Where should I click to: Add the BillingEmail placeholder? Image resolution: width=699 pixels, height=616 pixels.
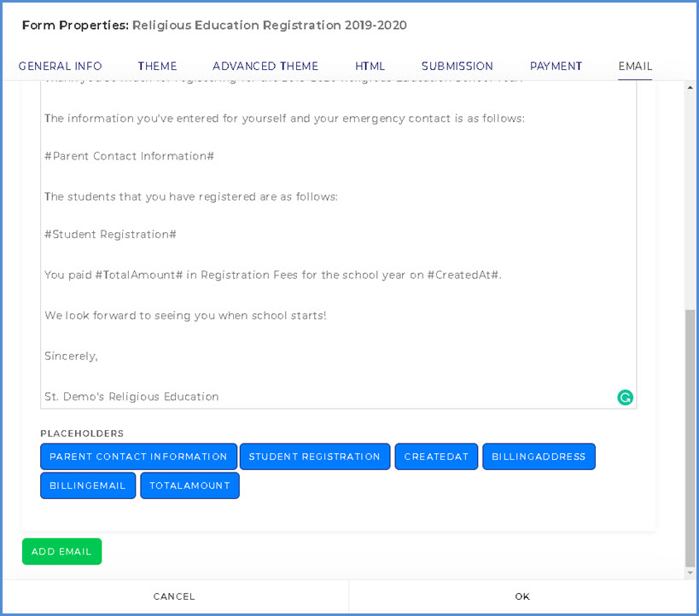coord(88,485)
